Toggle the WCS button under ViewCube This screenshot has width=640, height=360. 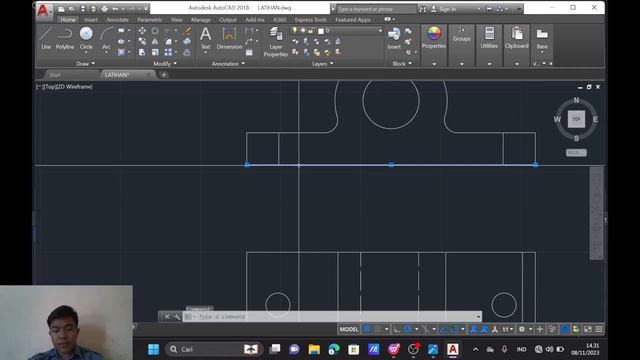[x=576, y=152]
